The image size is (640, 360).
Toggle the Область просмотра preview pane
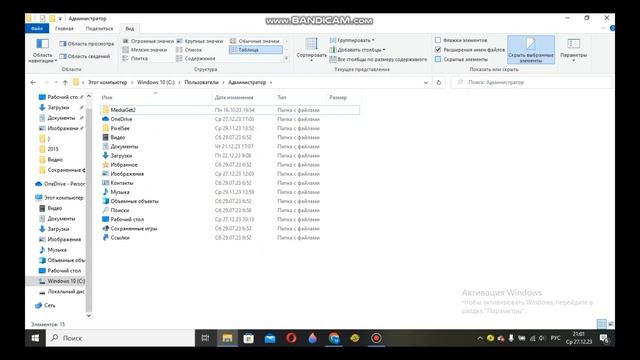point(87,44)
